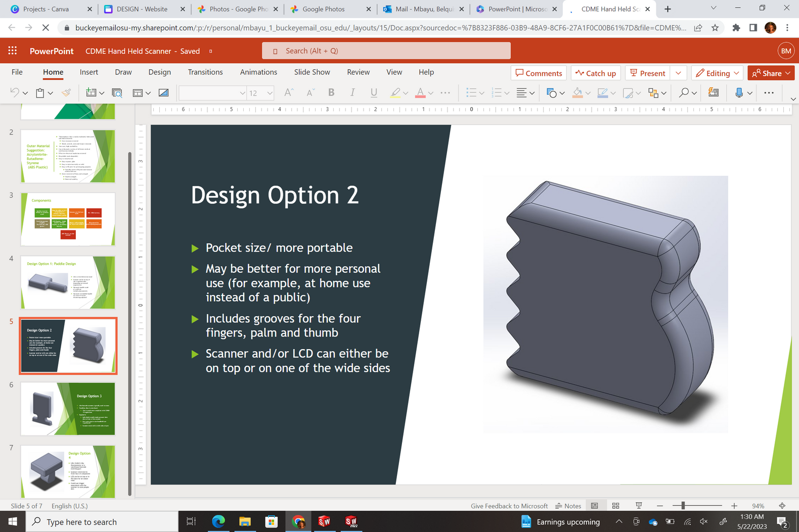
Task: Click the Numbering list icon
Action: click(x=497, y=92)
